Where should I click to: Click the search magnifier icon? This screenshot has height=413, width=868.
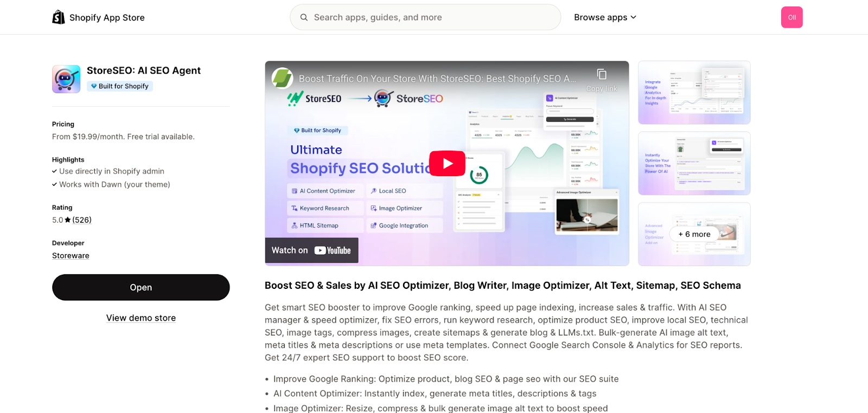click(304, 17)
